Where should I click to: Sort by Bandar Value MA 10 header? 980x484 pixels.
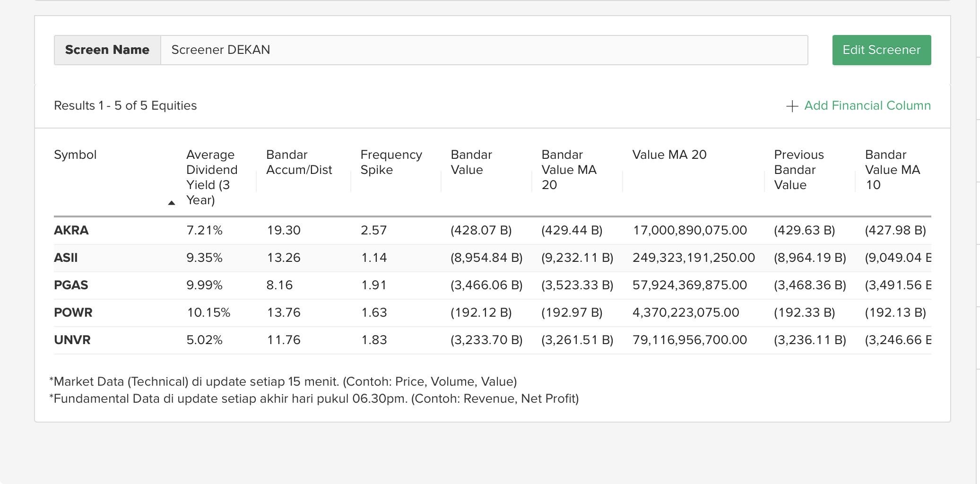coord(892,170)
